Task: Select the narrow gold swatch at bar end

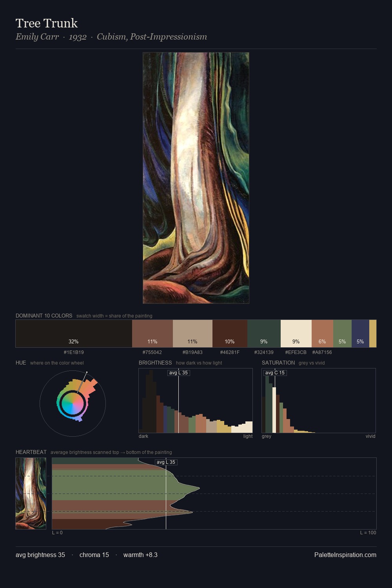Action: [373, 334]
